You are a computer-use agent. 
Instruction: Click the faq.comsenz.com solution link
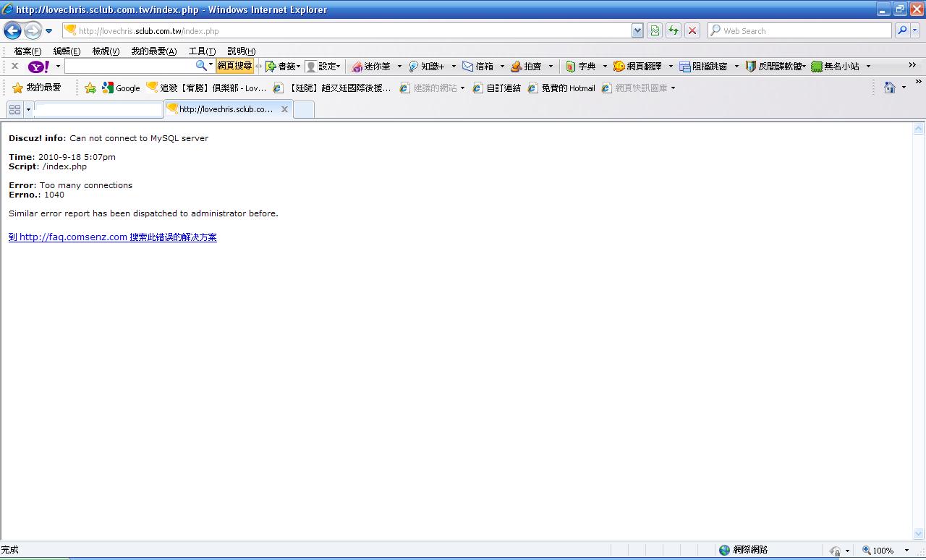(112, 237)
